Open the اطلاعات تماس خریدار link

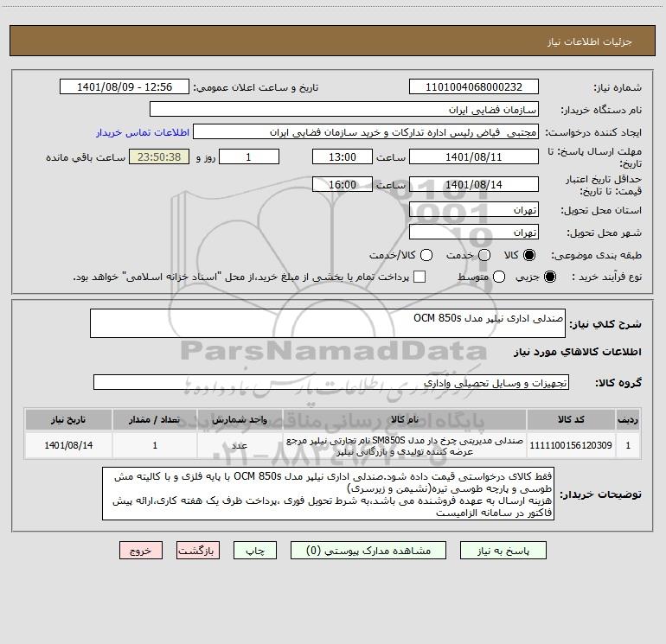click(143, 132)
